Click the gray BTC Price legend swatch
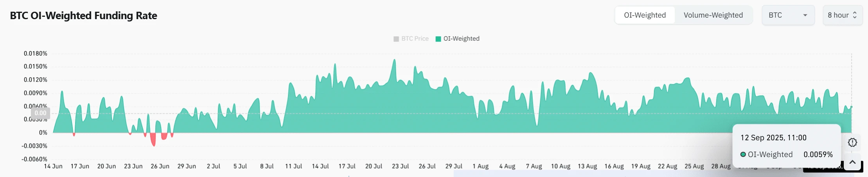 396,39
